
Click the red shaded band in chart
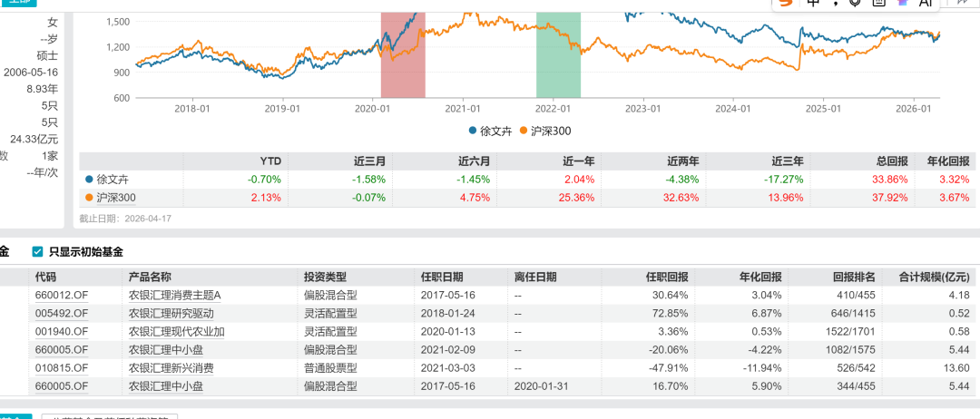click(x=402, y=54)
